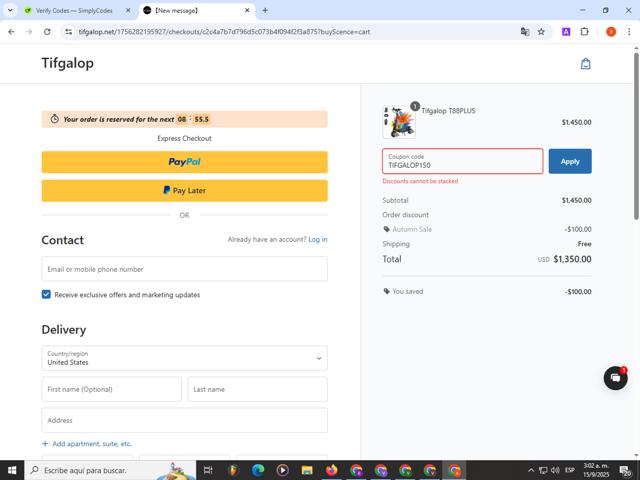The width and height of the screenshot is (640, 480).
Task: Bookmark this page with the star icon
Action: 541,32
